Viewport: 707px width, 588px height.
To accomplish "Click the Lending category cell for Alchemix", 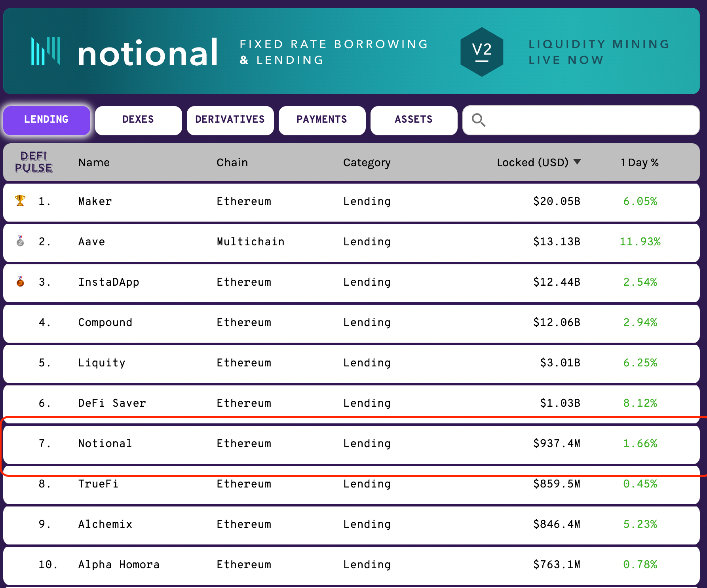I will [367, 524].
